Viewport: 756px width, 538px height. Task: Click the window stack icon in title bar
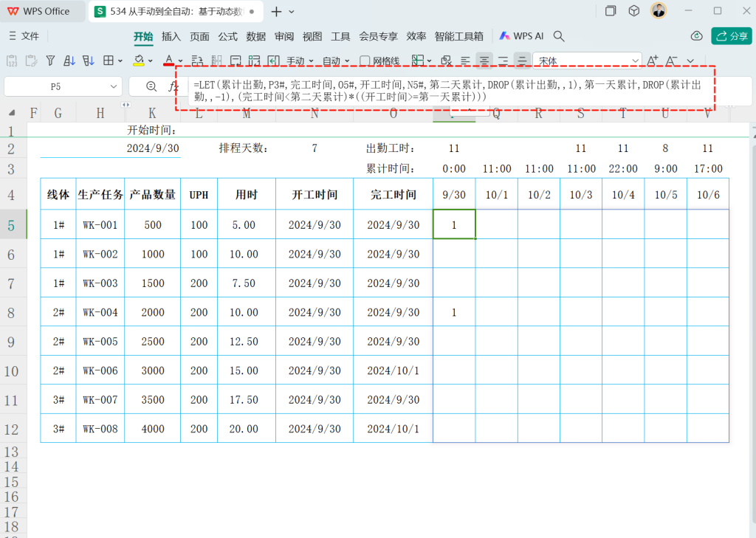(611, 10)
